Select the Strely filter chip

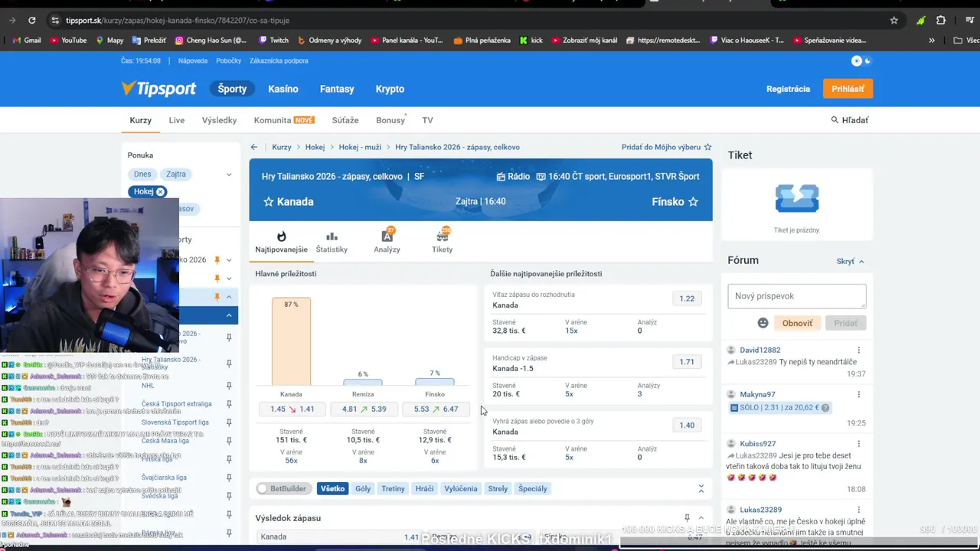pos(498,488)
